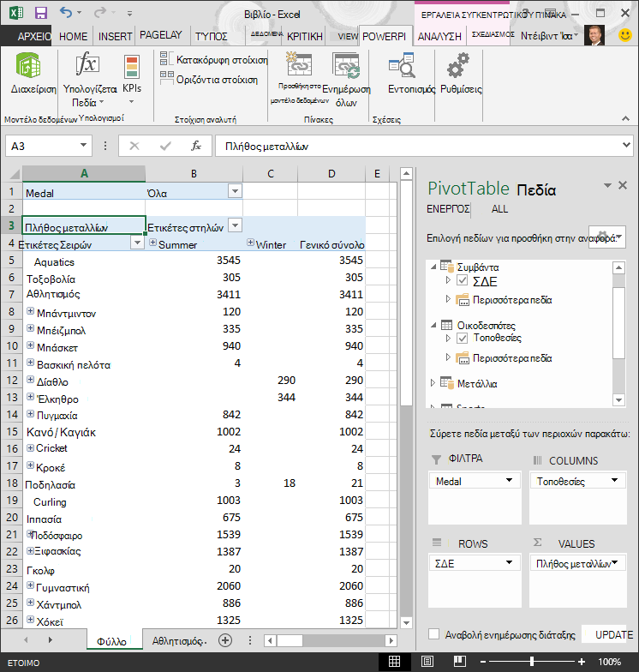Click the smiley feedback icon
This screenshot has width=639, height=672.
click(625, 35)
